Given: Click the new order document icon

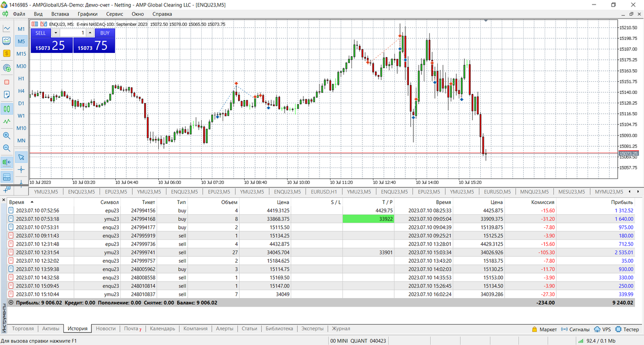Looking at the screenshot, I should pos(7,94).
